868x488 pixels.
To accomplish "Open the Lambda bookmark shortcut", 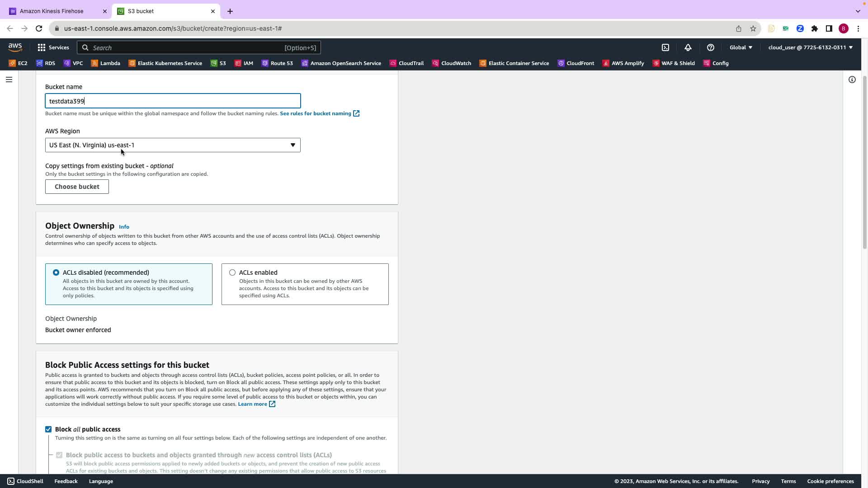I will (105, 63).
